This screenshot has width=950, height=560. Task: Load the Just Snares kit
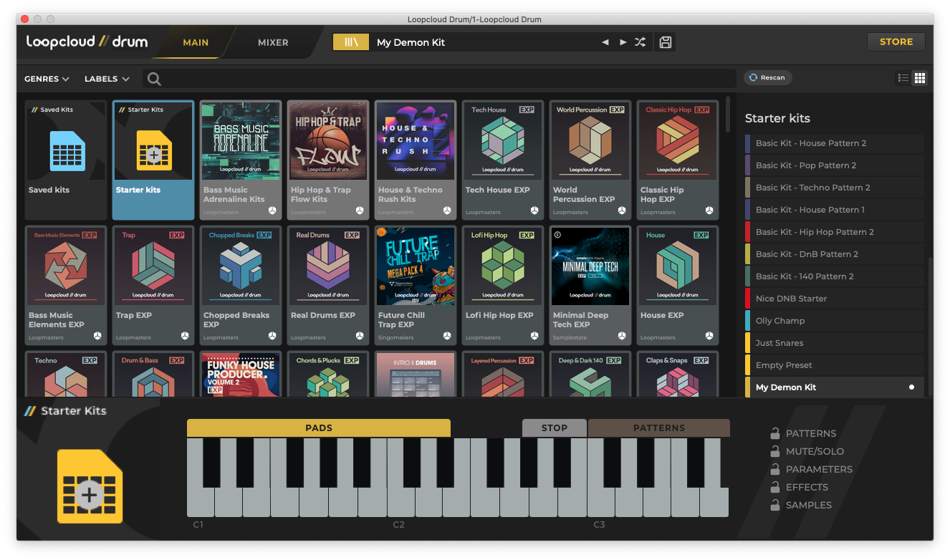click(x=835, y=343)
